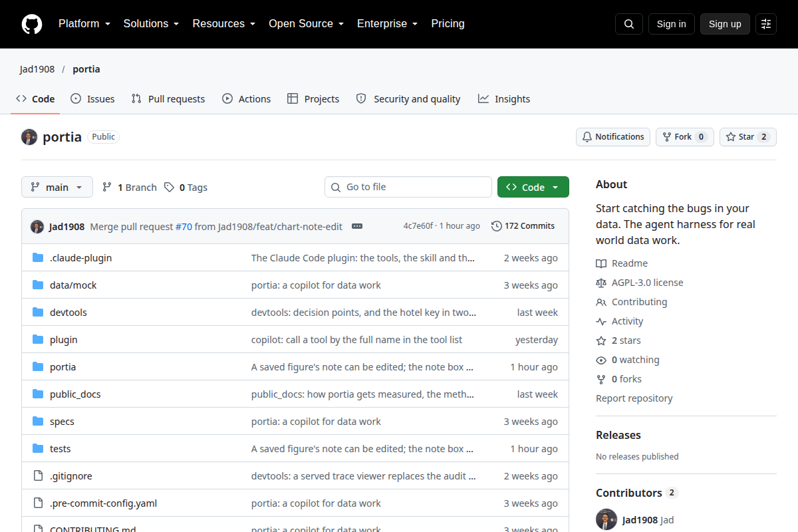Click the scale icon beside AGPL-3.0 license

[x=601, y=283]
